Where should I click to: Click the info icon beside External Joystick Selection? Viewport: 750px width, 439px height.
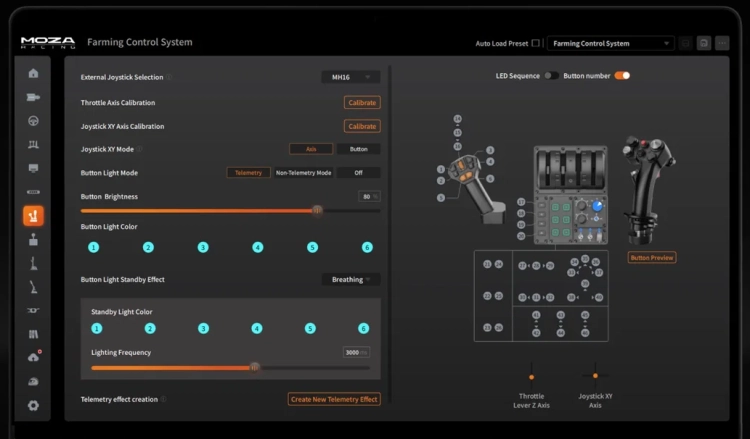(x=169, y=77)
